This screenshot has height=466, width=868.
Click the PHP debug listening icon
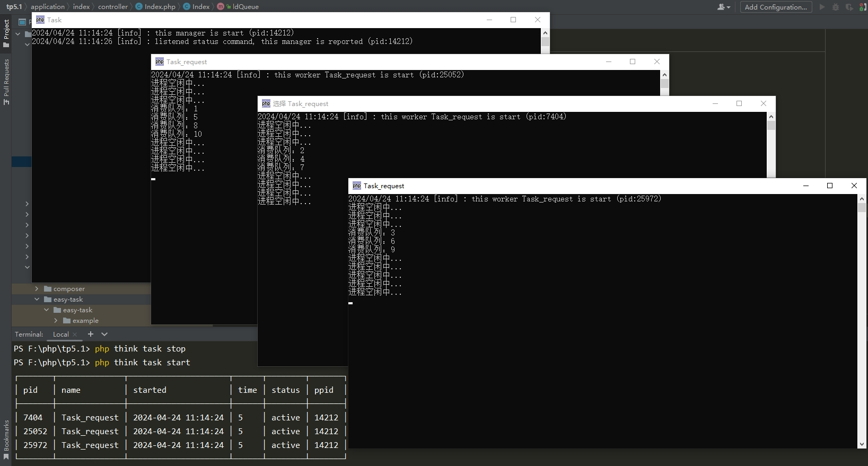(x=863, y=7)
